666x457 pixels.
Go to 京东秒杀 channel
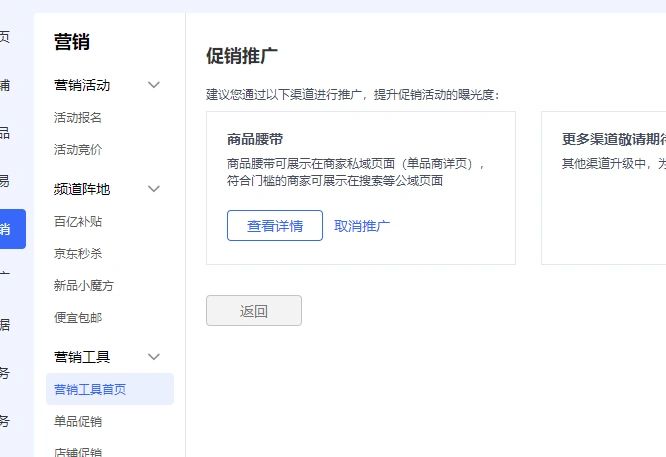coord(78,254)
